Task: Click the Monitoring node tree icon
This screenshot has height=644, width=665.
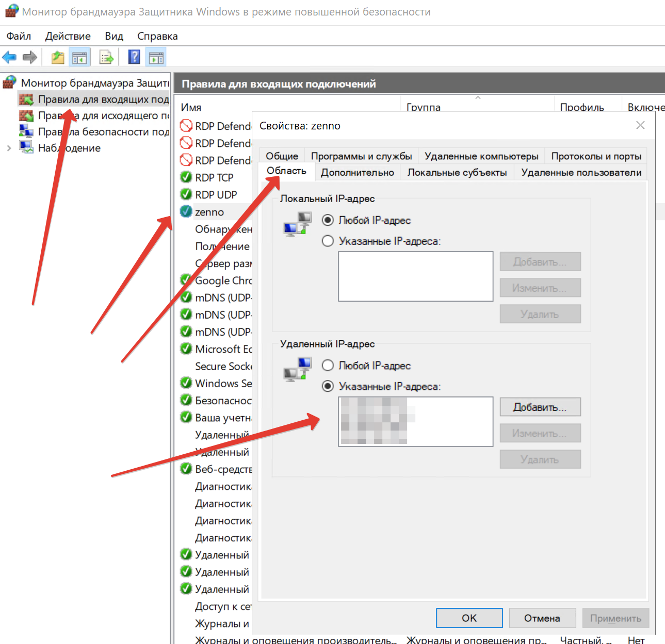Action: pyautogui.click(x=26, y=147)
